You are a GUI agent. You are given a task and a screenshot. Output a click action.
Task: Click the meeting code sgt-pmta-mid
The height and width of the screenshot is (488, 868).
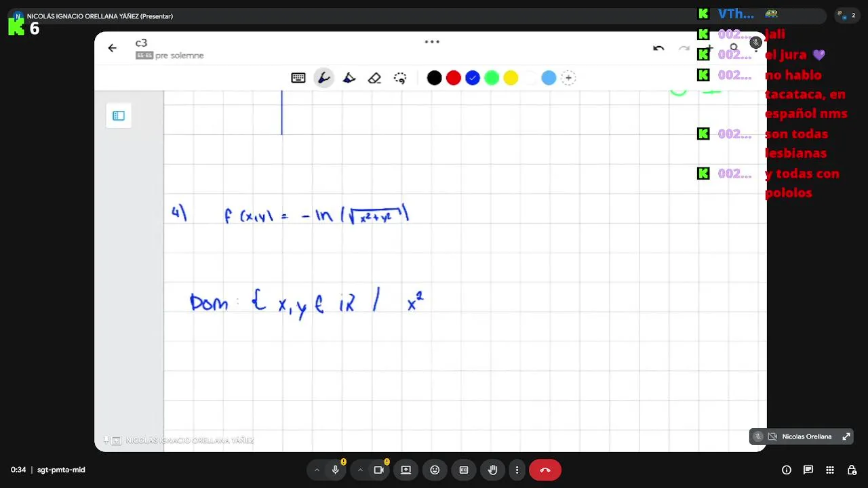(x=61, y=470)
